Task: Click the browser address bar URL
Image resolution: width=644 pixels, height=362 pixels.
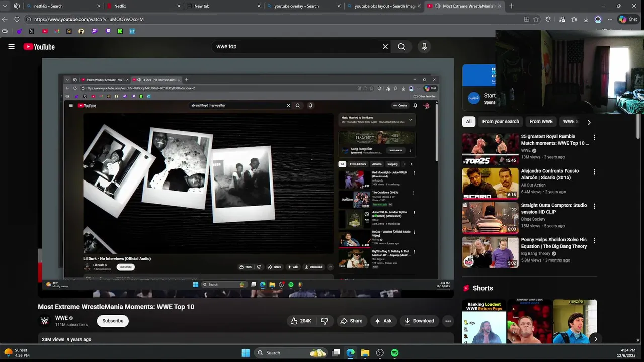Action: pyautogui.click(x=89, y=19)
